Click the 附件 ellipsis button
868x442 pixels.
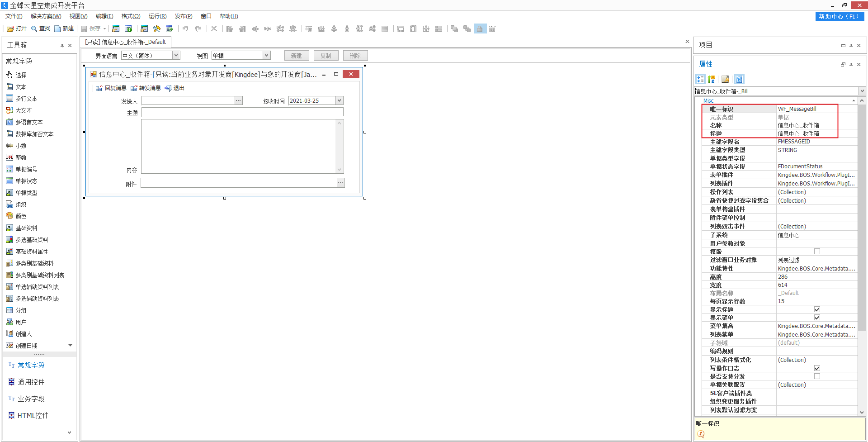click(341, 183)
